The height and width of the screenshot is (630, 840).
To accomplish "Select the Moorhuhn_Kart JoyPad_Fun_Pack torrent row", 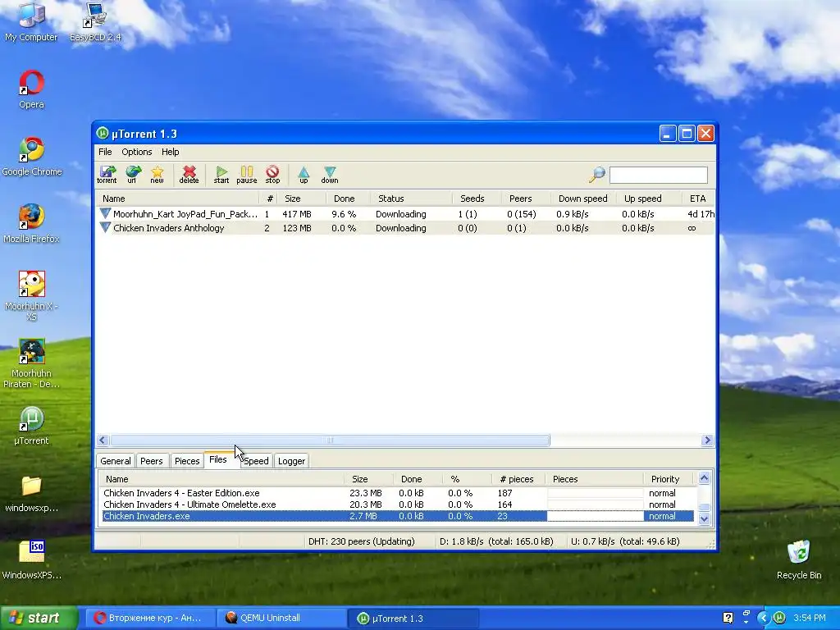I will coord(405,214).
